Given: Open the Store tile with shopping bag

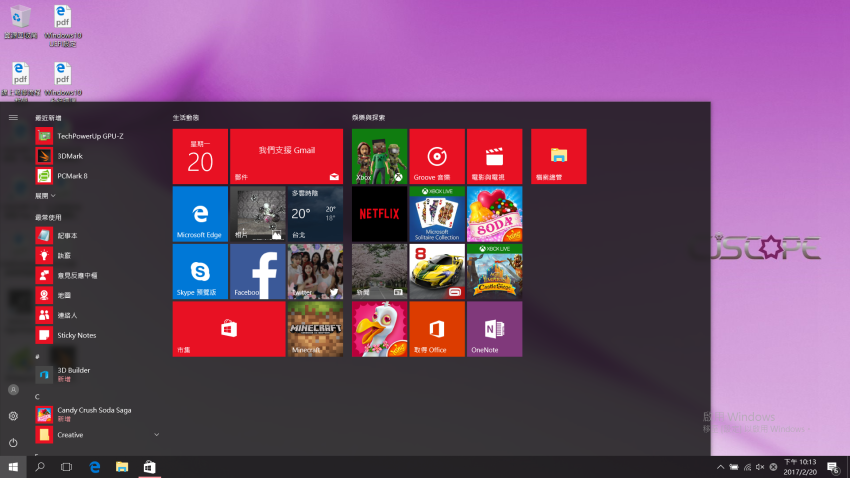Looking at the screenshot, I should click(x=229, y=329).
